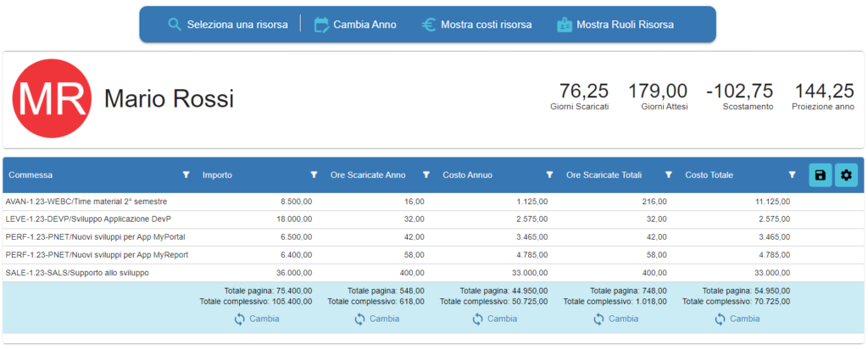Open the Ore Scaricate Anno filter funnel
This screenshot has width=868, height=349.
tap(426, 174)
